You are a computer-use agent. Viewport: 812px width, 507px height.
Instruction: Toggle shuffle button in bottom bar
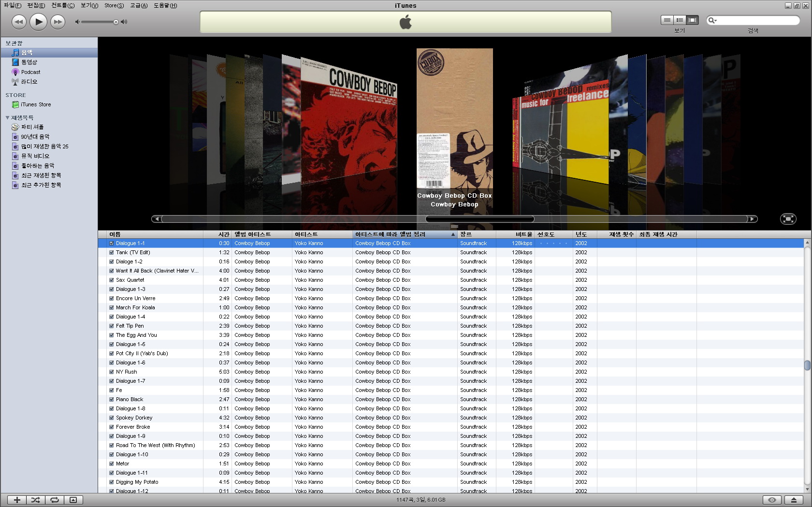[x=36, y=500]
